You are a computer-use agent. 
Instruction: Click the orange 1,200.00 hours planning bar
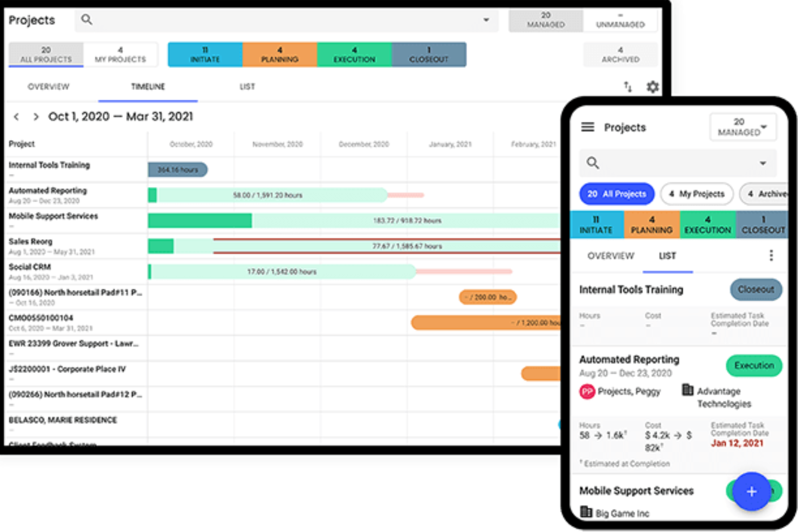485,323
